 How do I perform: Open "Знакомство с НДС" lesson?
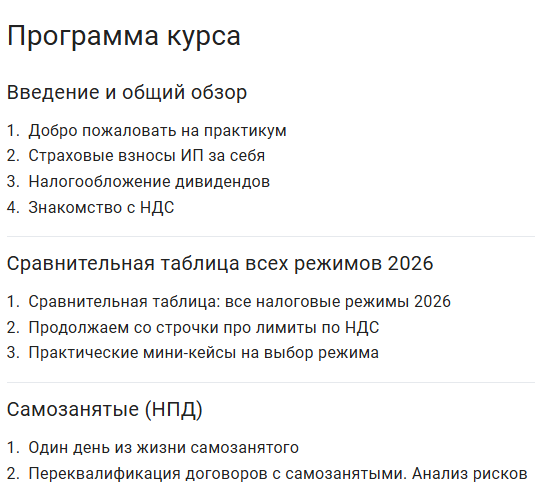tap(101, 207)
